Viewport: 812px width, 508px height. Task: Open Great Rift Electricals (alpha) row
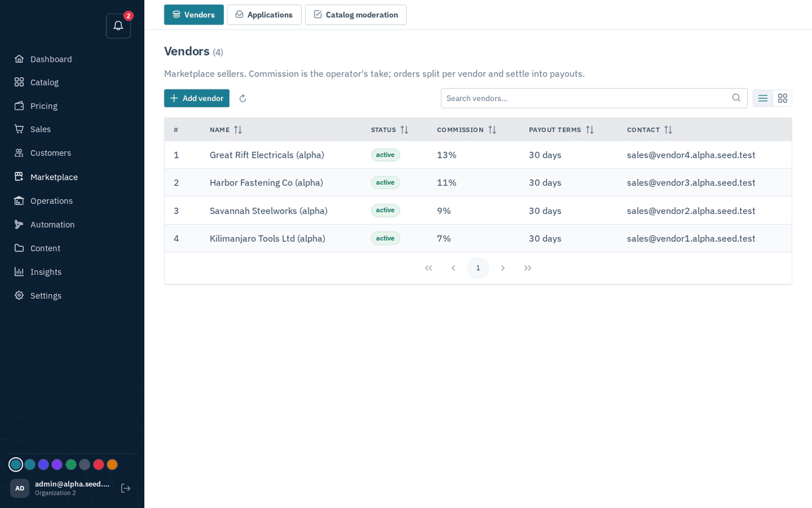click(478, 154)
